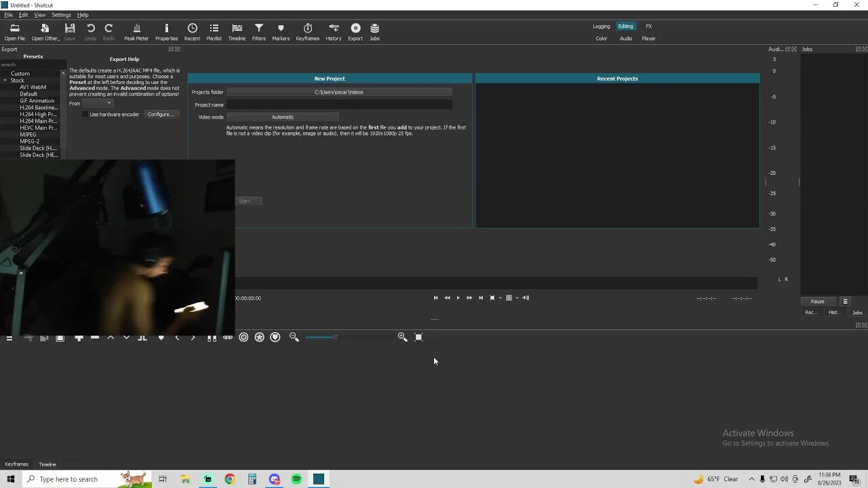The width and height of the screenshot is (868, 488).
Task: Open the Filters panel
Action: pyautogui.click(x=258, y=32)
